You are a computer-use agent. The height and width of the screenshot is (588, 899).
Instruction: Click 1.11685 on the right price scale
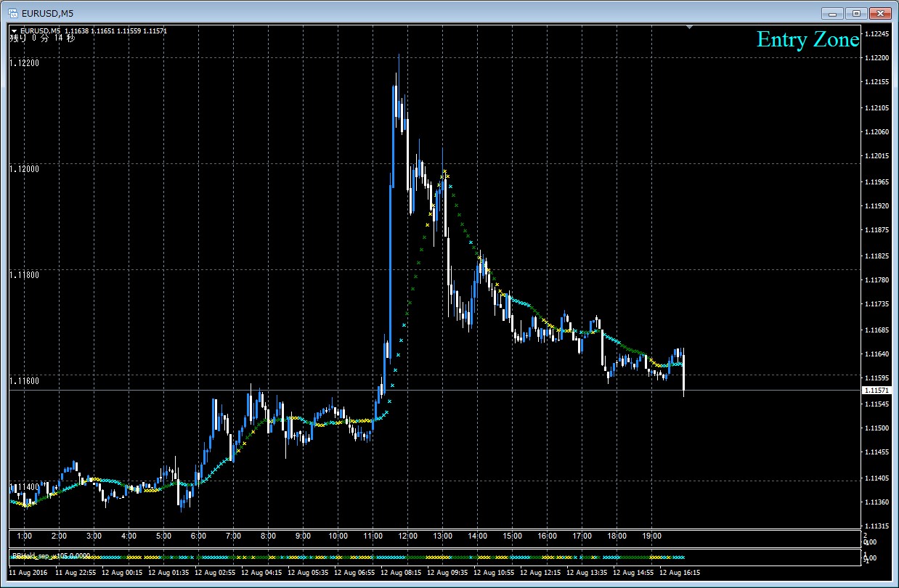[x=879, y=330]
